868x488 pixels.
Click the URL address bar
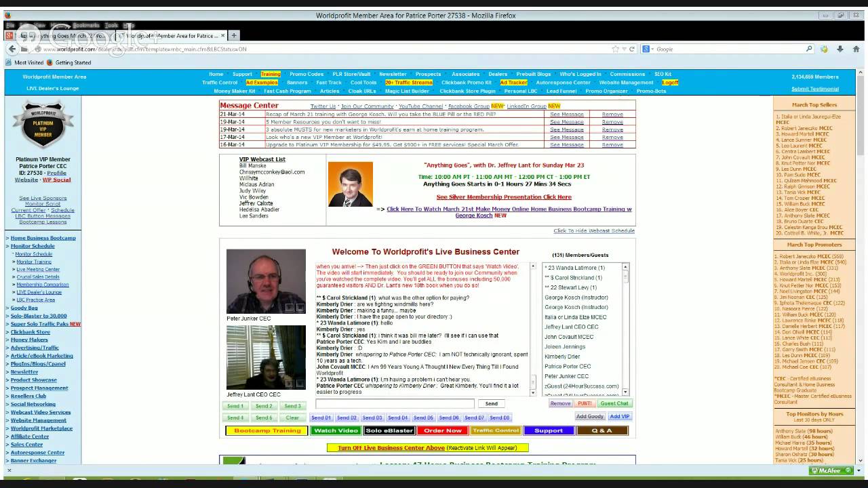[325, 49]
